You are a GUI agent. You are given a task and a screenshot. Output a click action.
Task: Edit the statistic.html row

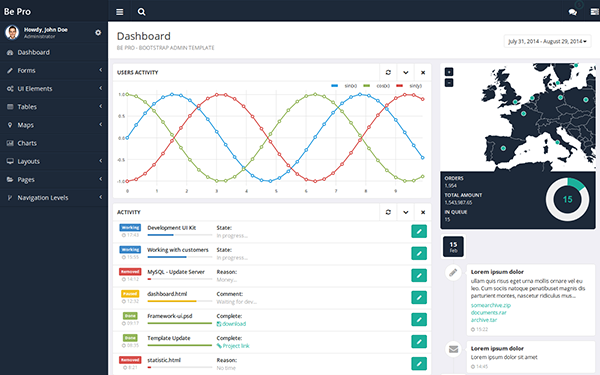419,364
